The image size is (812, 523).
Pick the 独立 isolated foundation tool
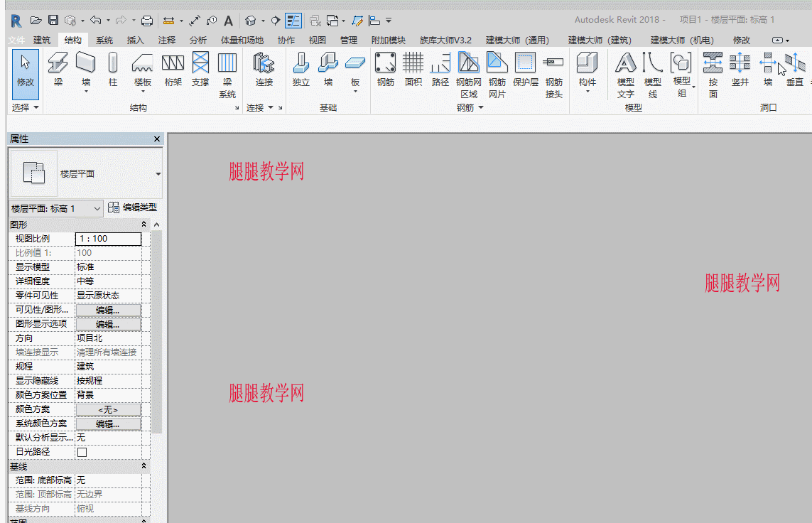[x=301, y=69]
